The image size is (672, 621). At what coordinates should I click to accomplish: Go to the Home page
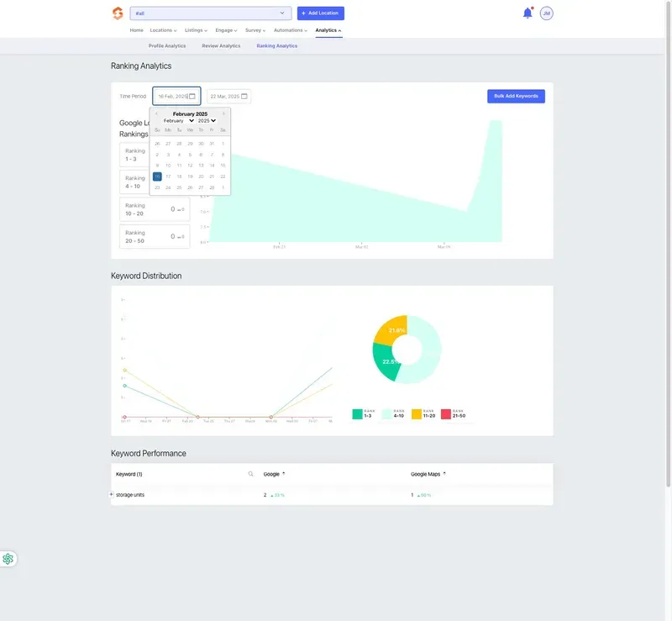point(137,30)
